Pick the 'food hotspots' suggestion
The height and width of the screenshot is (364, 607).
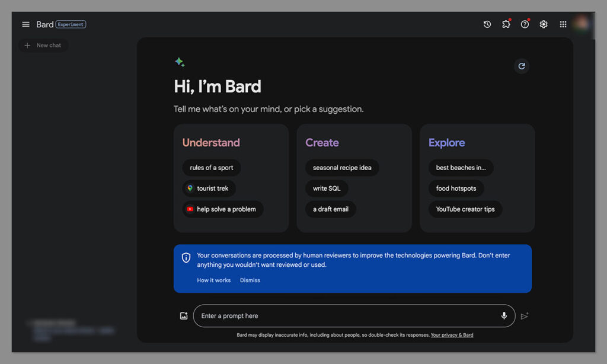[x=456, y=189]
